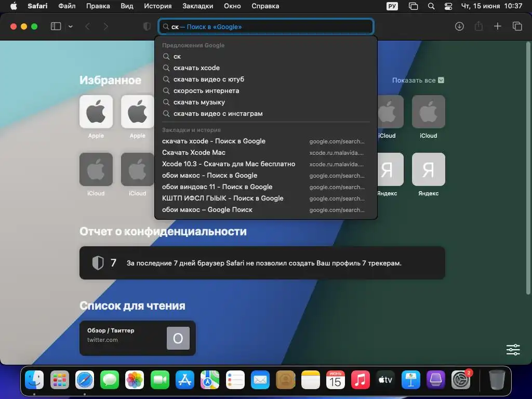Open the История menu

(x=158, y=6)
